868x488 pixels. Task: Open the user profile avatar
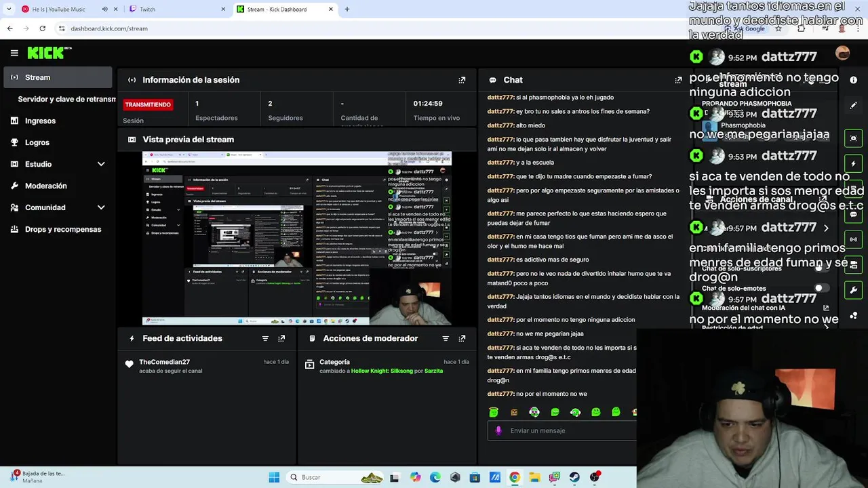pos(843,53)
